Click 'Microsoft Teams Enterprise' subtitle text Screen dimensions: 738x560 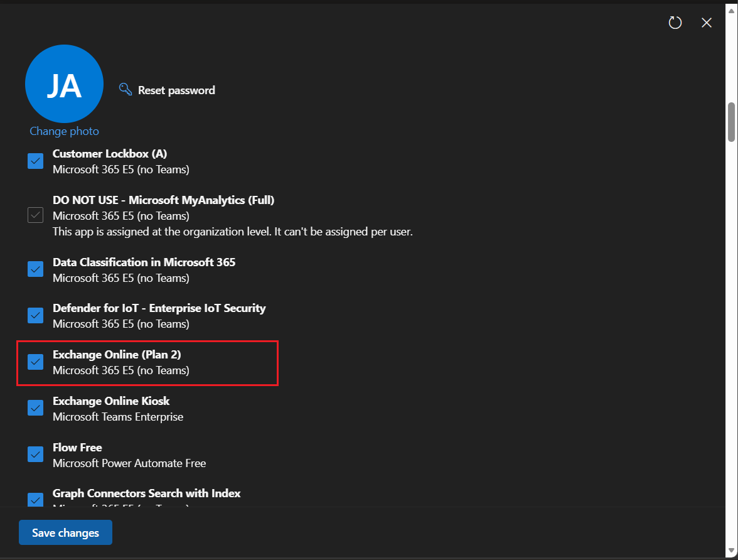click(x=118, y=417)
